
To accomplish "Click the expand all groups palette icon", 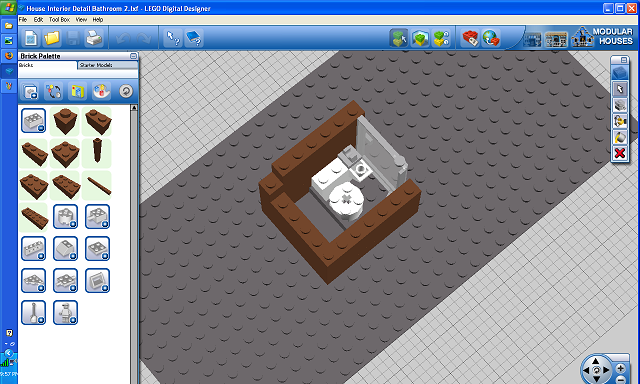I will pos(31,91).
